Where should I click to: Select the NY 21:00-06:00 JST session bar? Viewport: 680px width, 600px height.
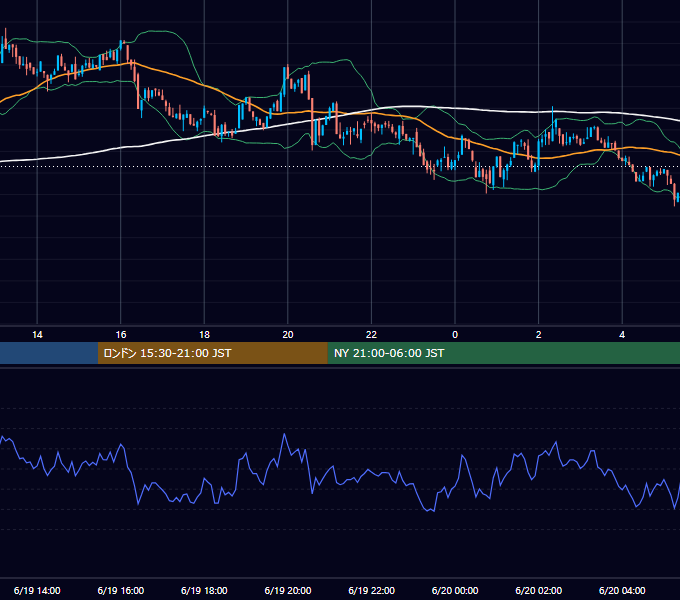point(503,353)
